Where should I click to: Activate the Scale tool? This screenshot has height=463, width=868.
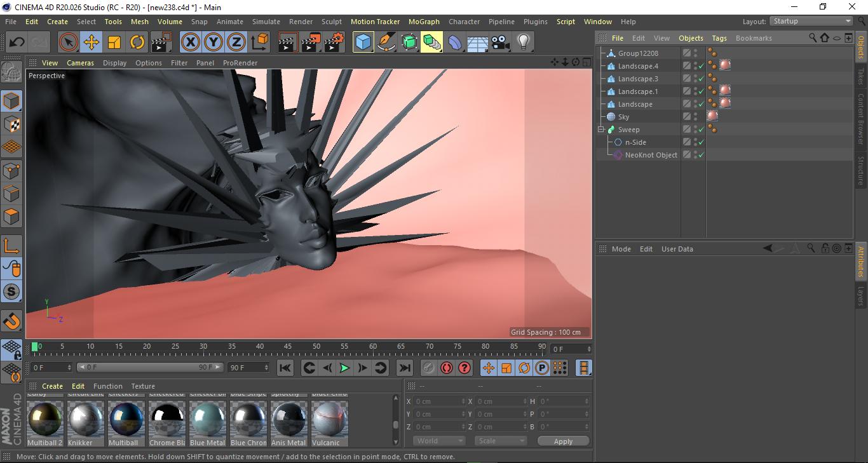[114, 43]
